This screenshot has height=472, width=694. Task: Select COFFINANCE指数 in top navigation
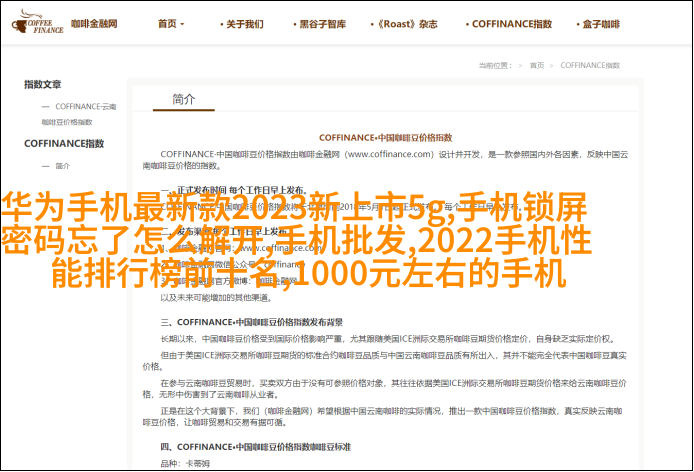point(509,24)
